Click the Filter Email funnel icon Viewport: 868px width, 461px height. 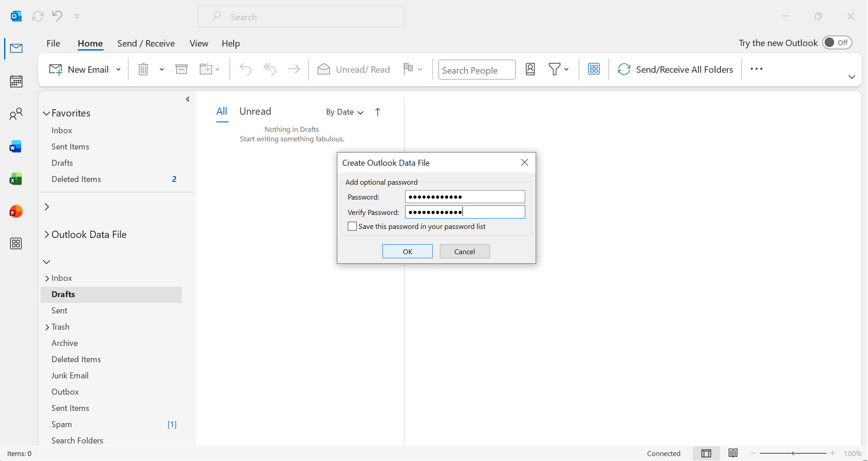pos(555,69)
